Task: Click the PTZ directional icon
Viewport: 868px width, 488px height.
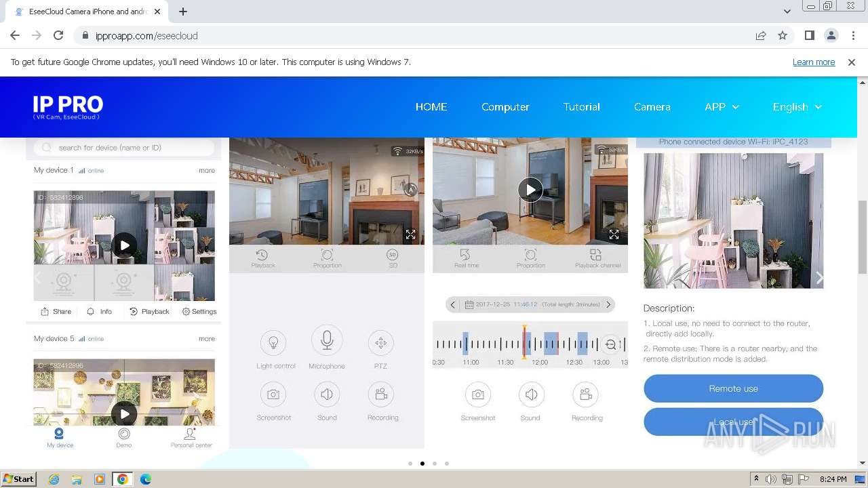Action: 380,343
